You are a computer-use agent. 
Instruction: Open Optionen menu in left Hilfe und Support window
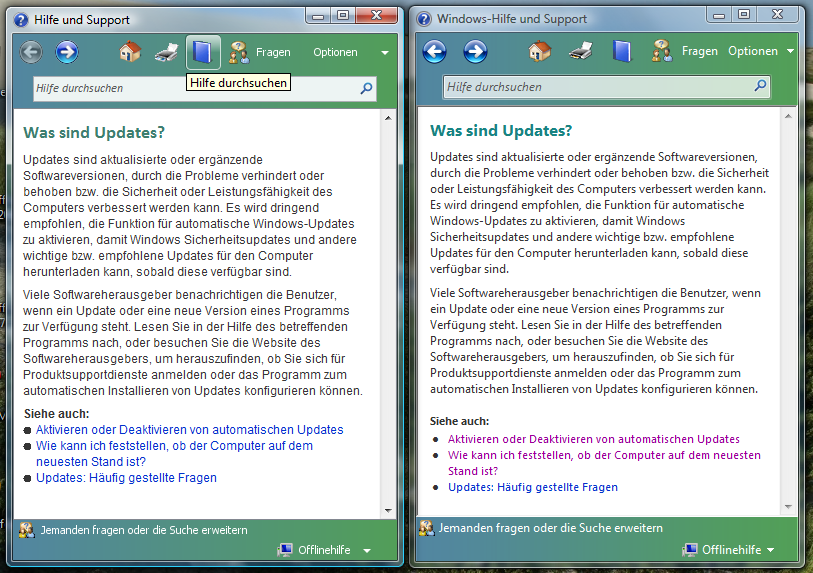coord(335,52)
